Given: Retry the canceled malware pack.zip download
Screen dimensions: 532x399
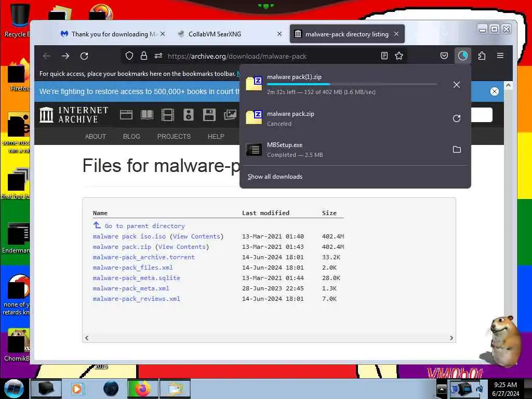Looking at the screenshot, I should coord(457,118).
